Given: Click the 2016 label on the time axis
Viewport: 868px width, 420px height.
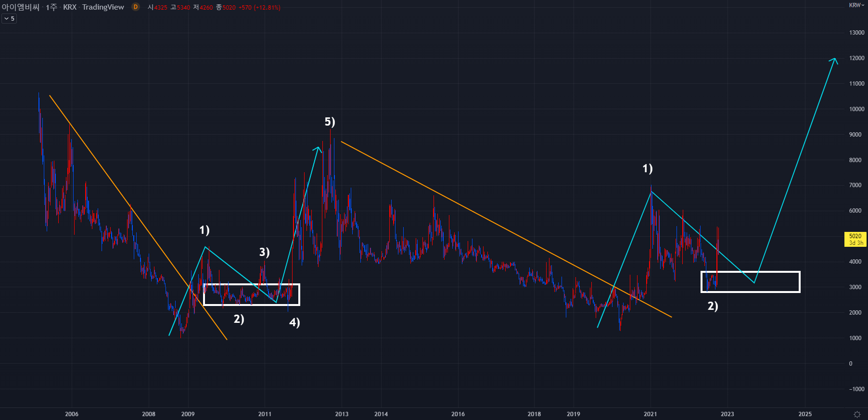Looking at the screenshot, I should point(458,414).
